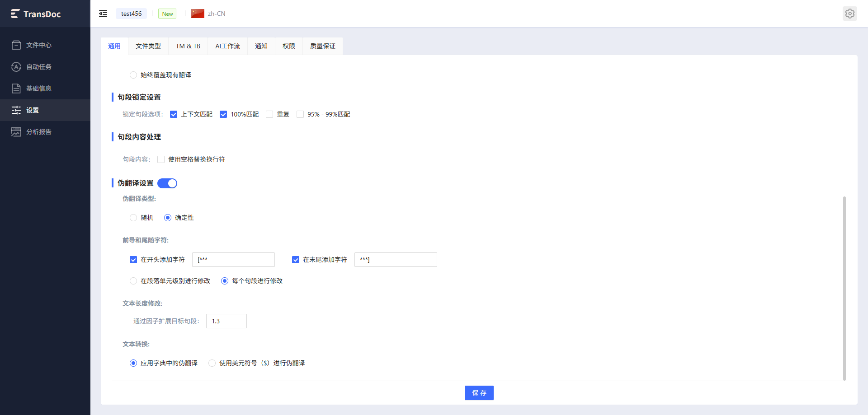868x415 pixels.
Task: Click the trailing characters input ***]
Action: [x=396, y=260]
